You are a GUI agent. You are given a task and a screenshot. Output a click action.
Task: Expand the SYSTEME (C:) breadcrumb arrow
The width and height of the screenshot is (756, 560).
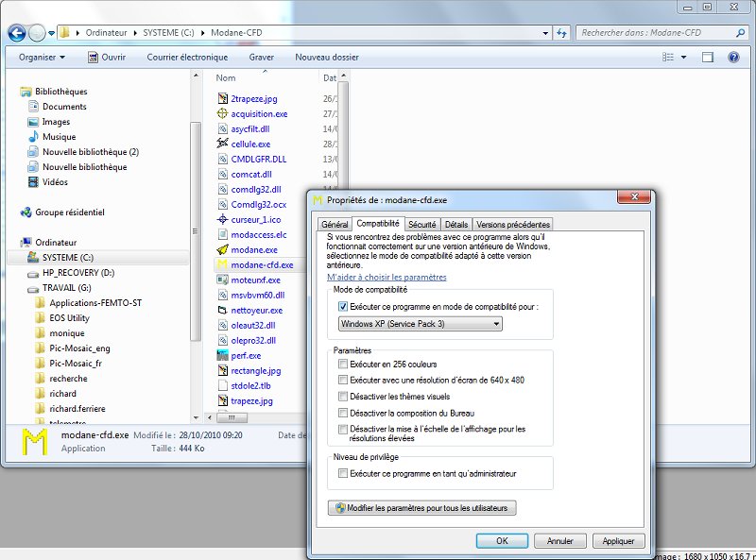click(x=202, y=33)
